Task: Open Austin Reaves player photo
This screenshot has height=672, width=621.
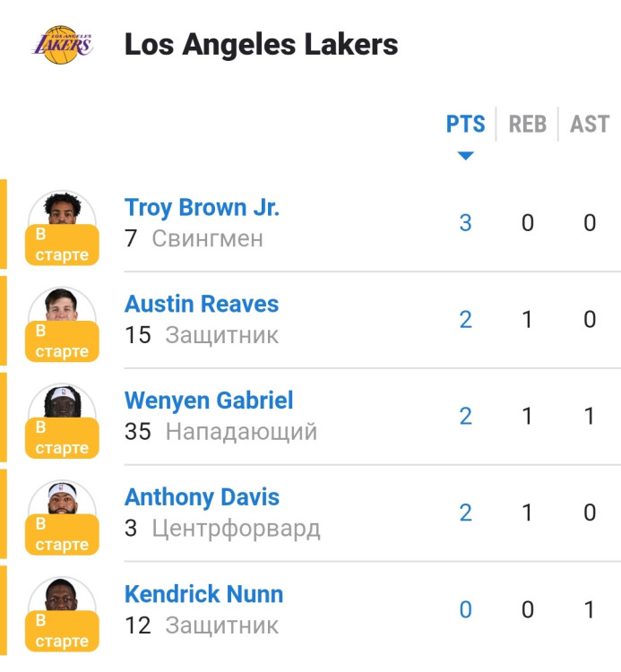Action: [62, 305]
